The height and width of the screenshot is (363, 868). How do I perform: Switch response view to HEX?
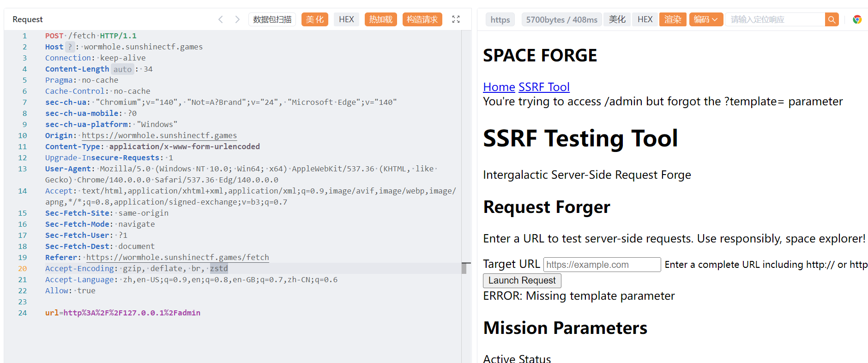645,19
